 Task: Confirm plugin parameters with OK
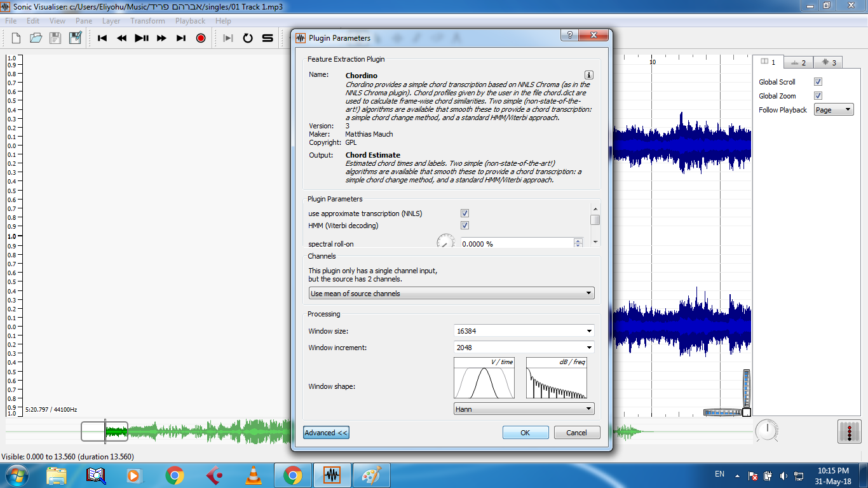(x=525, y=433)
